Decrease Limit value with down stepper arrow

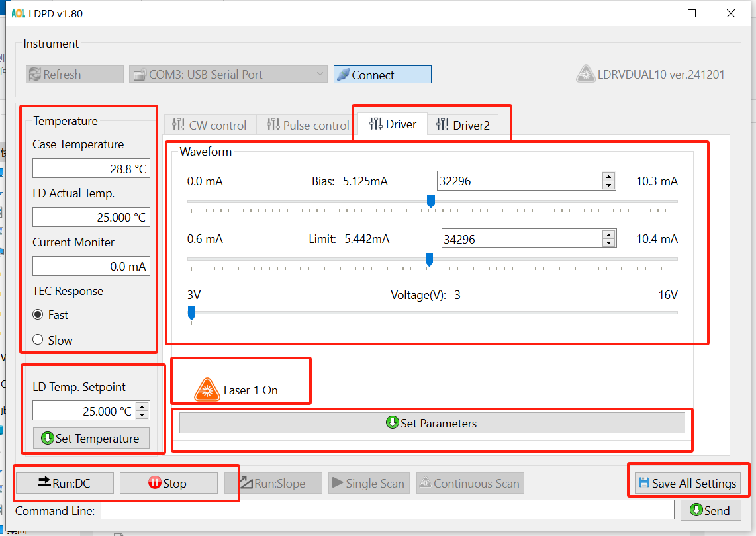[609, 243]
